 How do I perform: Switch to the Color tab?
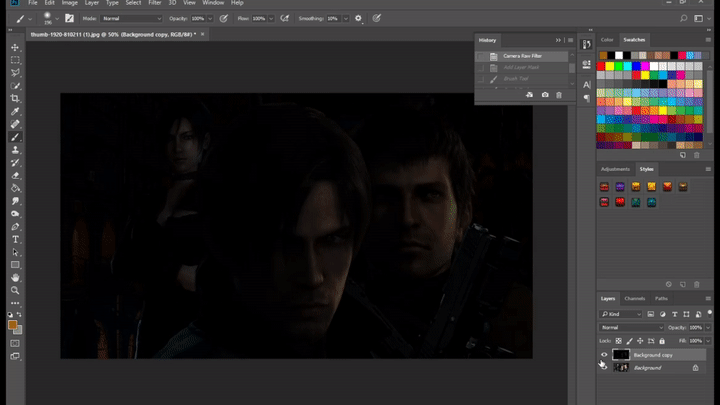(607, 40)
